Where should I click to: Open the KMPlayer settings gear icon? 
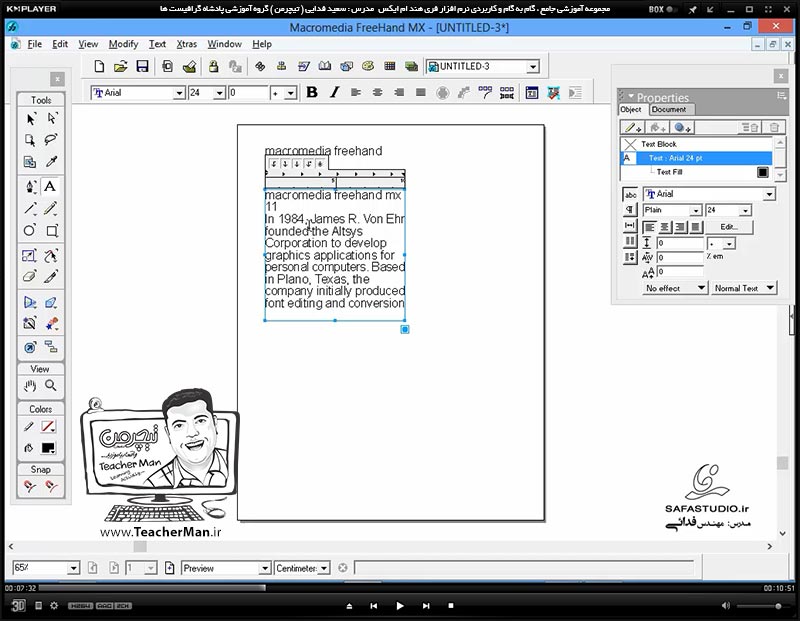pyautogui.click(x=54, y=606)
